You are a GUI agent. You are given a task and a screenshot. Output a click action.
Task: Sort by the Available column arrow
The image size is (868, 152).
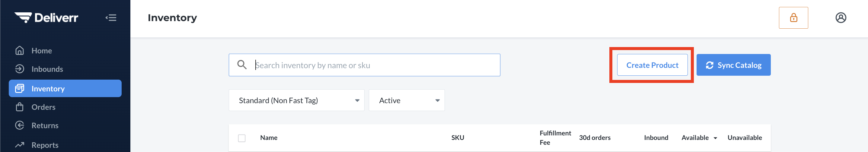(715, 138)
